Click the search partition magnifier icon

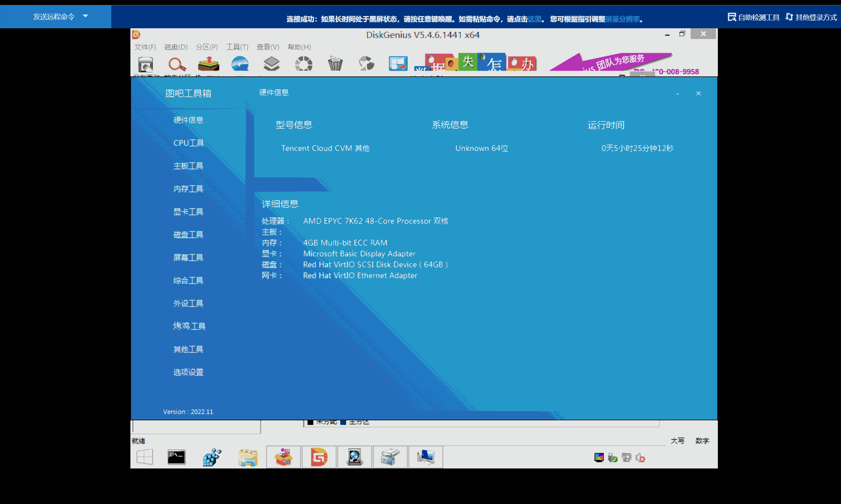[x=177, y=64]
